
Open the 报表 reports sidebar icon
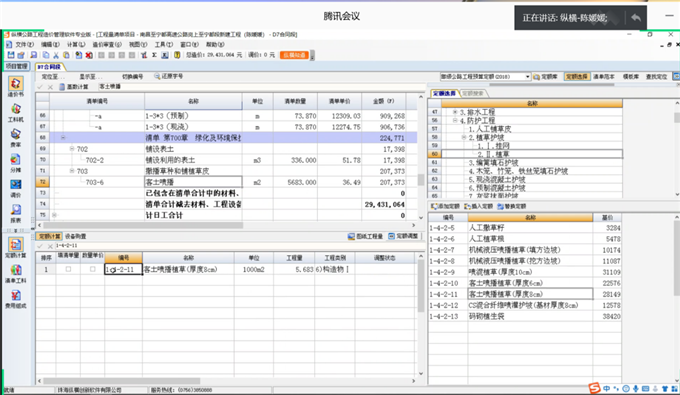16,213
